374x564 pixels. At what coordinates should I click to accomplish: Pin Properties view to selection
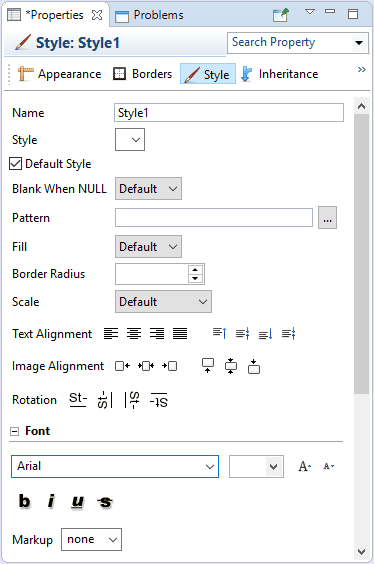(x=280, y=15)
